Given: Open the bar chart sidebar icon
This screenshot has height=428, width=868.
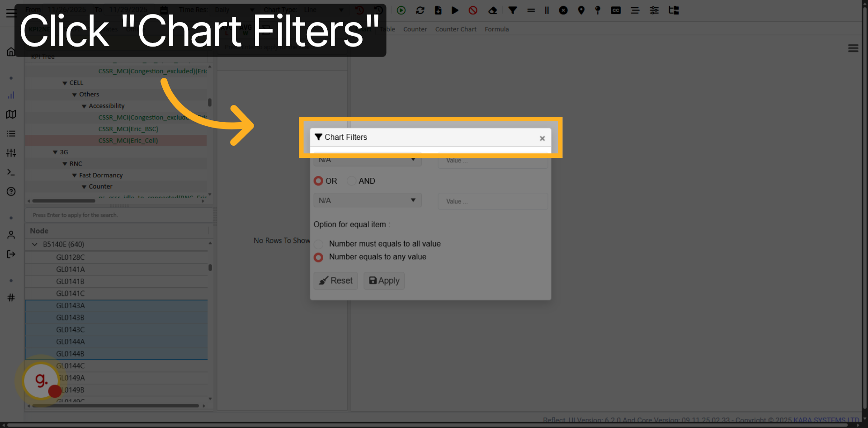Looking at the screenshot, I should [11, 95].
